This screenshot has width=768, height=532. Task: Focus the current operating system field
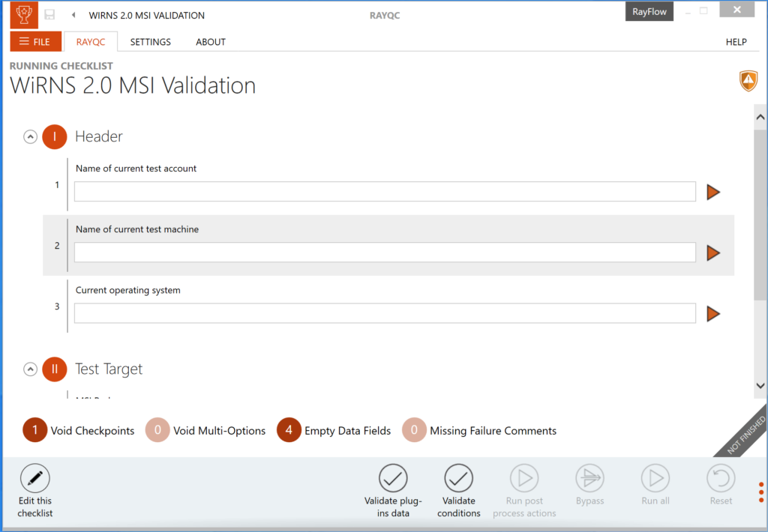tap(385, 313)
